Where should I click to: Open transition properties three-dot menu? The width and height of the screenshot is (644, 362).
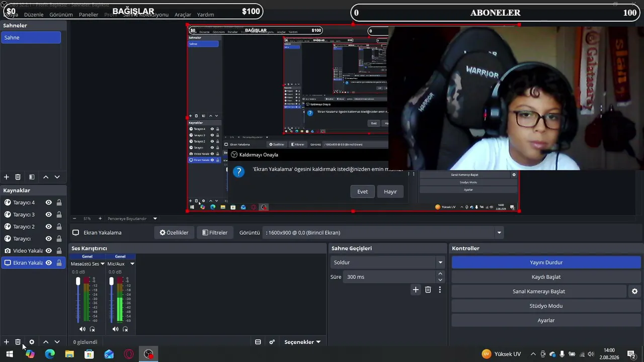(440, 290)
